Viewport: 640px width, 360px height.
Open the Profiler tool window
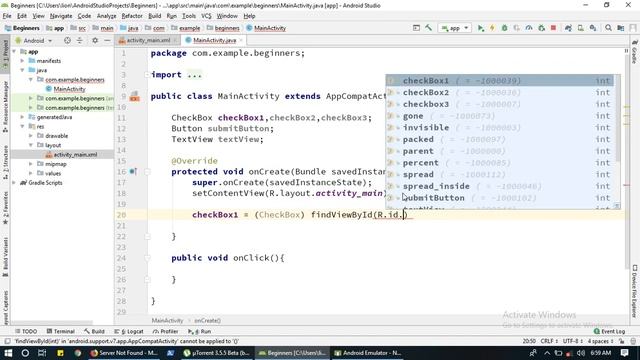coord(165,331)
